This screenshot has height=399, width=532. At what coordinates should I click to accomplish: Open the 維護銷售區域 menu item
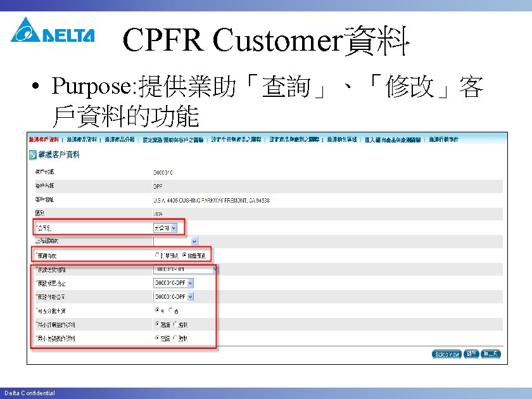[341, 139]
